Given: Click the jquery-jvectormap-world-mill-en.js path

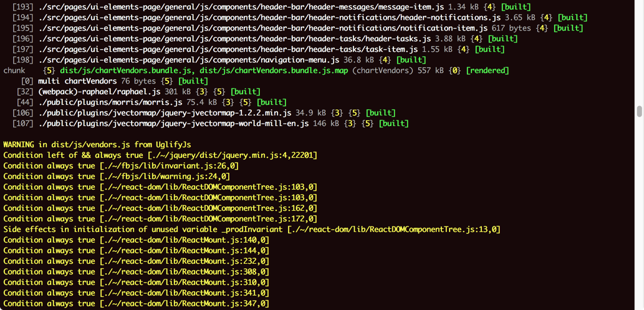Looking at the screenshot, I should (x=173, y=124).
